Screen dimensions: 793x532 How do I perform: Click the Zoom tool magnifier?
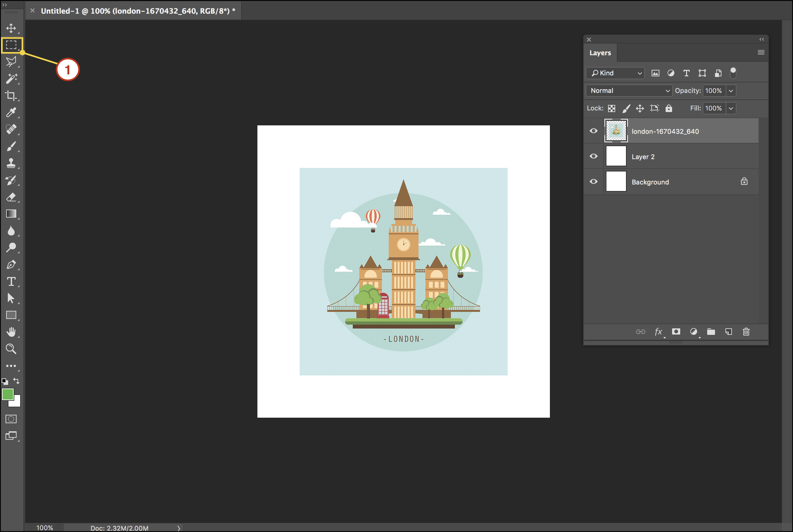[11, 349]
